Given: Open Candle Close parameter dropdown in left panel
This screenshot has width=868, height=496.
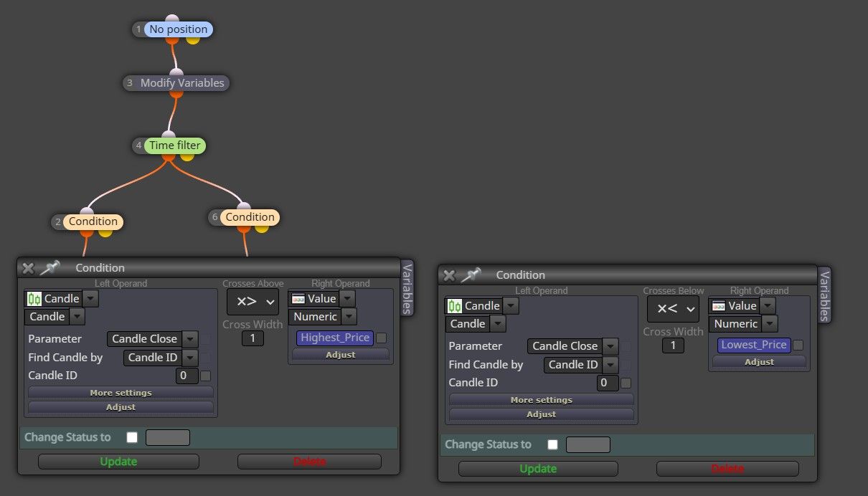Looking at the screenshot, I should click(190, 339).
